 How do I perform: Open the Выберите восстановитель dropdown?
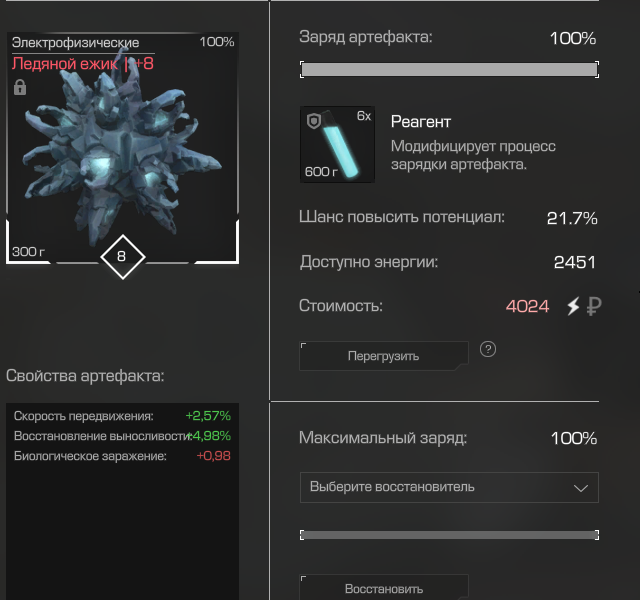[449, 487]
